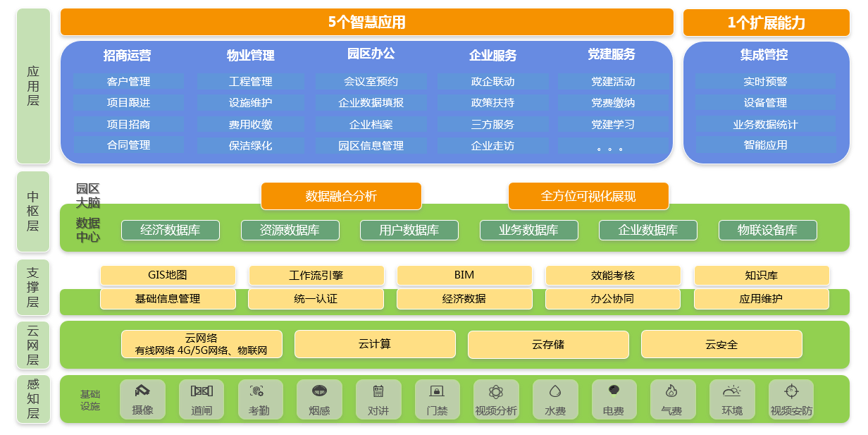Viewport: 868px width, 435px height.
Task: Open 党费缴纳 item
Action: click(613, 103)
